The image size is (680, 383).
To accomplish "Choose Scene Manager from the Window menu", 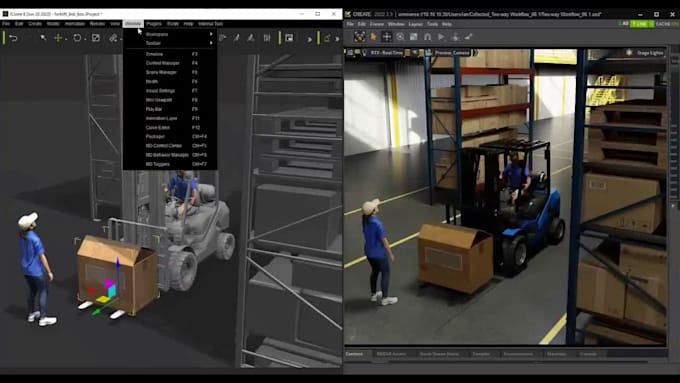I will coord(170,72).
